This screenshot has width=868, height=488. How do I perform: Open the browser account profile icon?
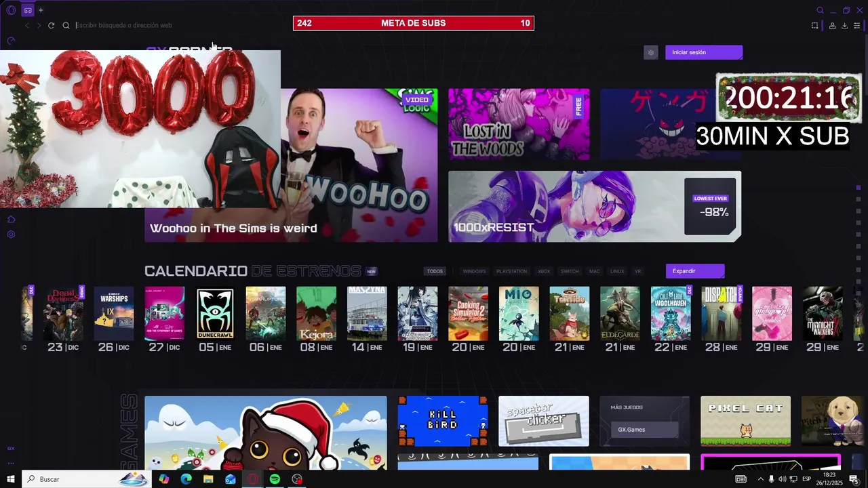[x=832, y=26]
